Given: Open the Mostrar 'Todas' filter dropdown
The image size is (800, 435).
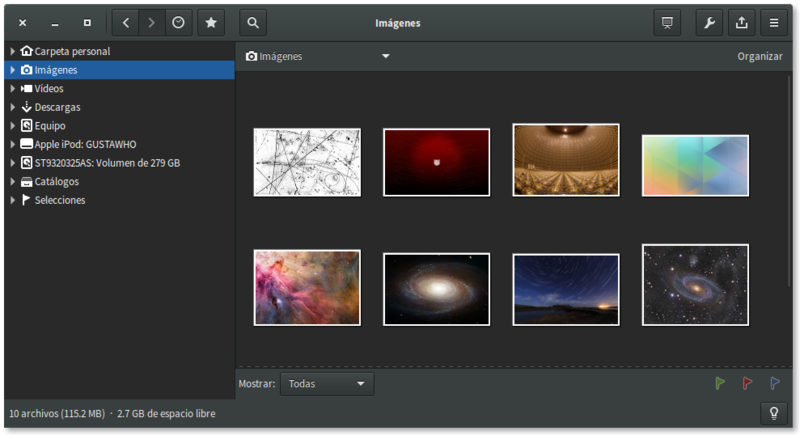Looking at the screenshot, I should [x=327, y=383].
